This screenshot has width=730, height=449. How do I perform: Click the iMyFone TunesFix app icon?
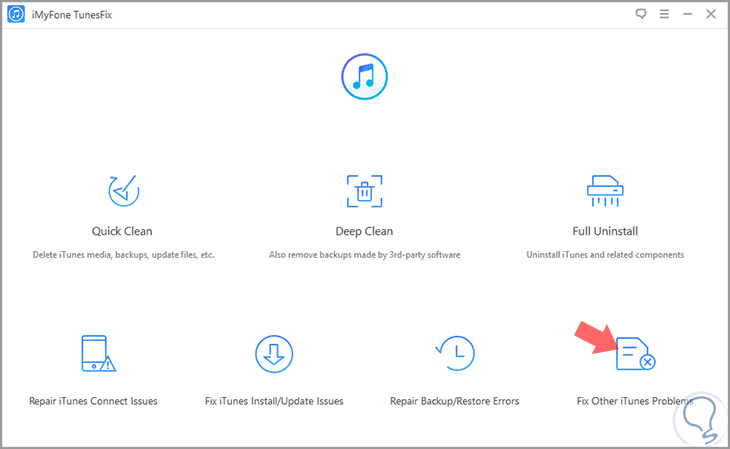[x=16, y=14]
